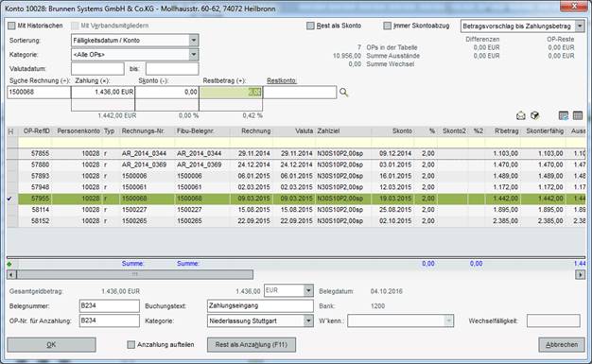Select row with OP-RefID 57948
Viewport: 592px width, 364px height.
pos(296,187)
